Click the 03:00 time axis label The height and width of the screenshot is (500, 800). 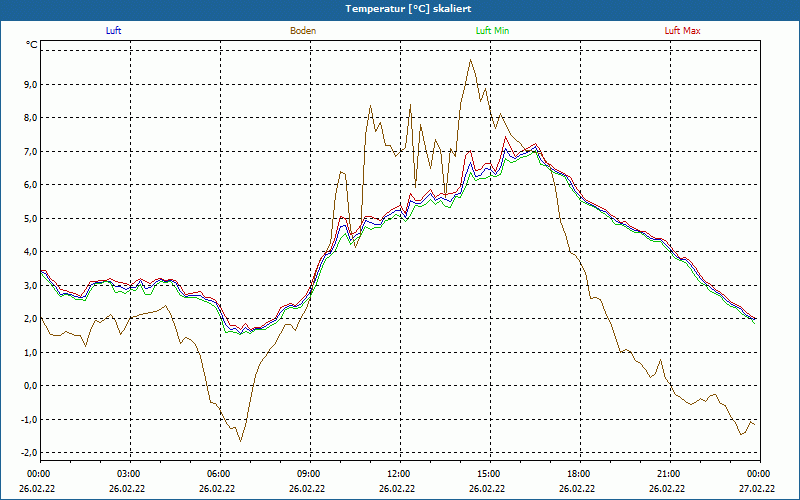131,474
